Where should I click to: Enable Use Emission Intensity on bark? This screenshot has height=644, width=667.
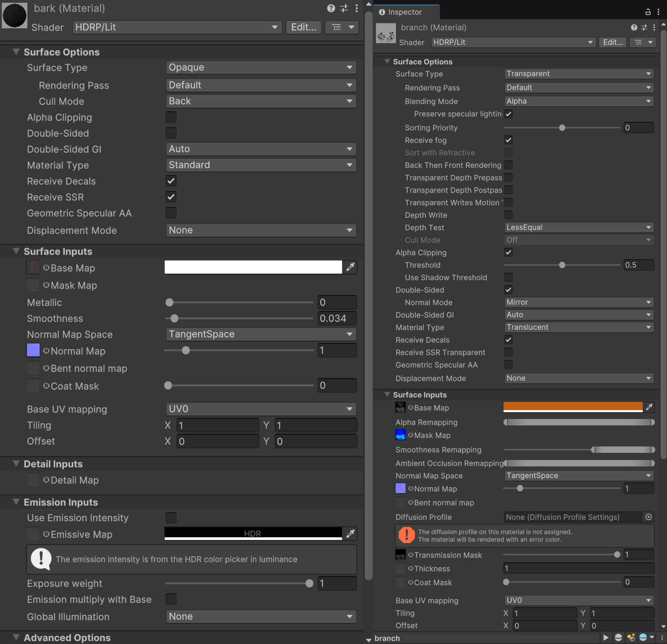point(171,518)
